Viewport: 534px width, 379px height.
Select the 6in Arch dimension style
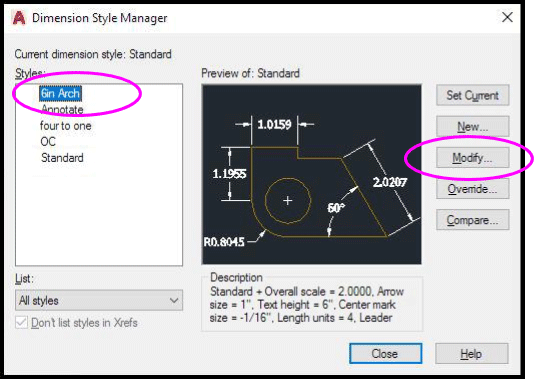point(60,93)
